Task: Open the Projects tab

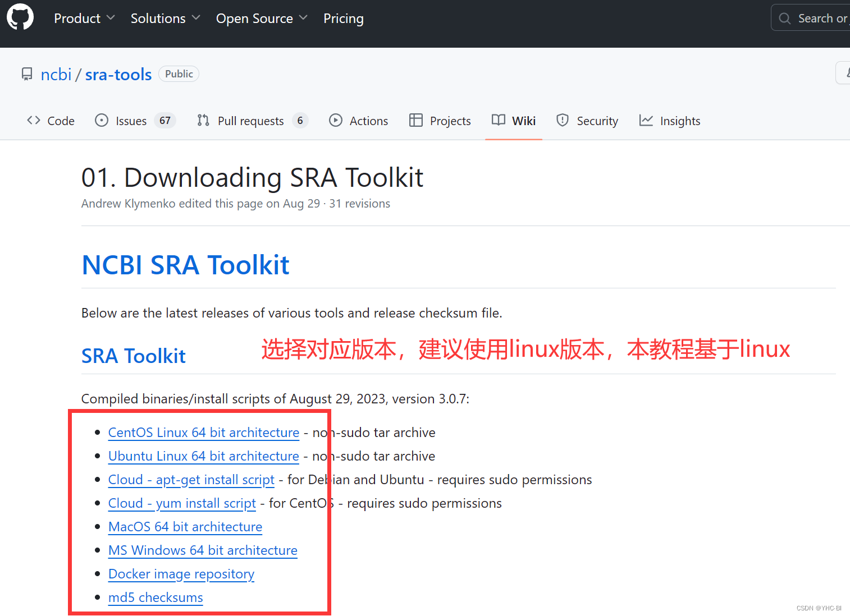Action: [x=440, y=121]
